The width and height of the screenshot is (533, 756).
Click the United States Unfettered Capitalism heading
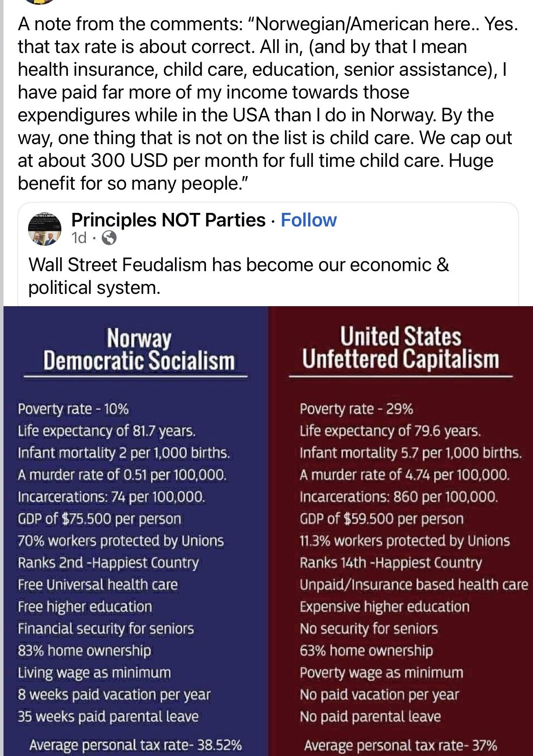click(400, 348)
